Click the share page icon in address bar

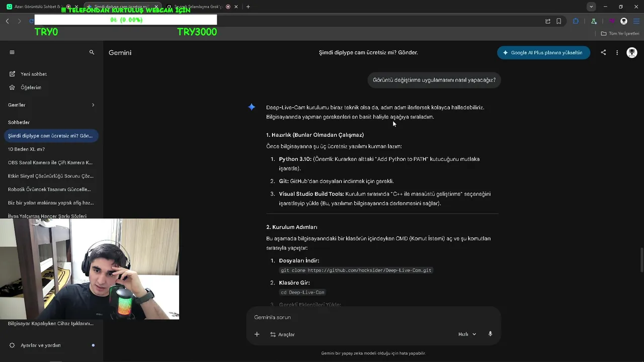[548, 21]
